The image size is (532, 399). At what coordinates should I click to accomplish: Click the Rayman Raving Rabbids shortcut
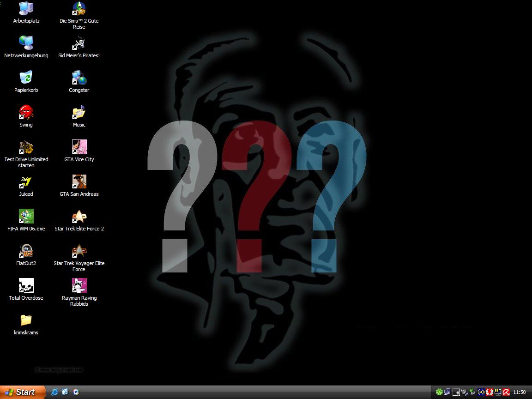coord(79,285)
